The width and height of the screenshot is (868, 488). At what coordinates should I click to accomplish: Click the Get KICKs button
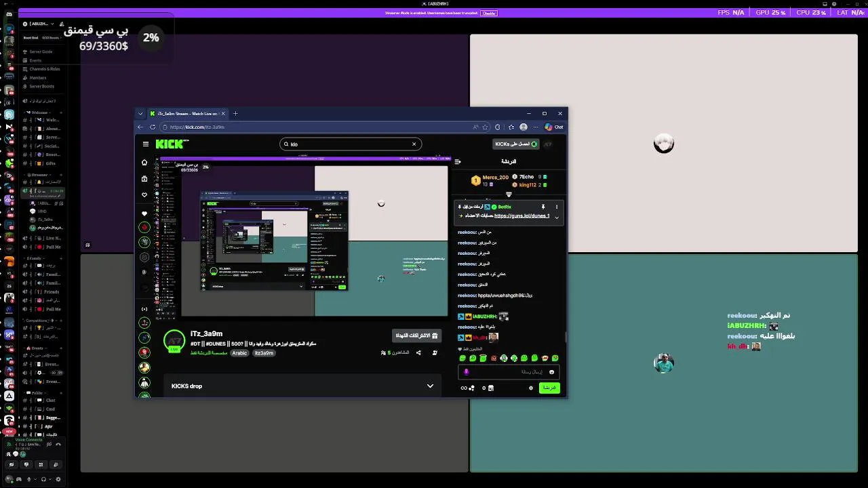click(515, 144)
